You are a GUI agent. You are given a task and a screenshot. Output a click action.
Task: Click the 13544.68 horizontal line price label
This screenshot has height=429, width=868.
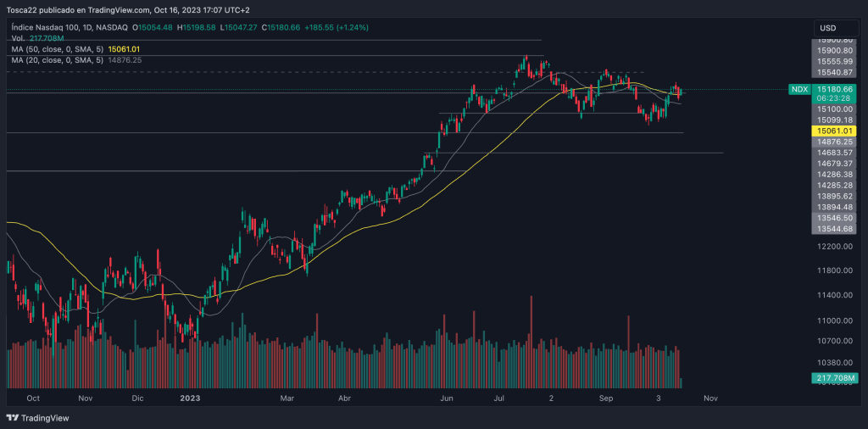click(835, 229)
